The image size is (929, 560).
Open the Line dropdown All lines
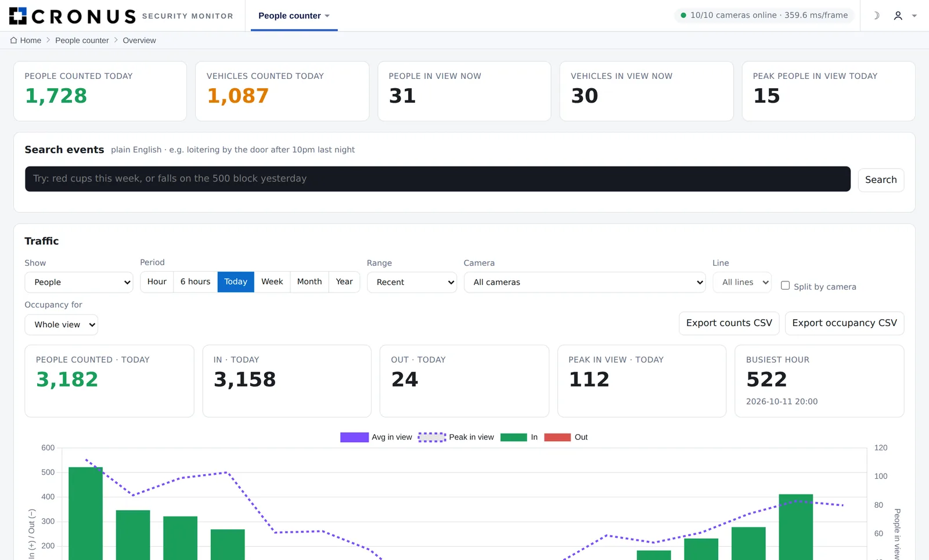742,282
